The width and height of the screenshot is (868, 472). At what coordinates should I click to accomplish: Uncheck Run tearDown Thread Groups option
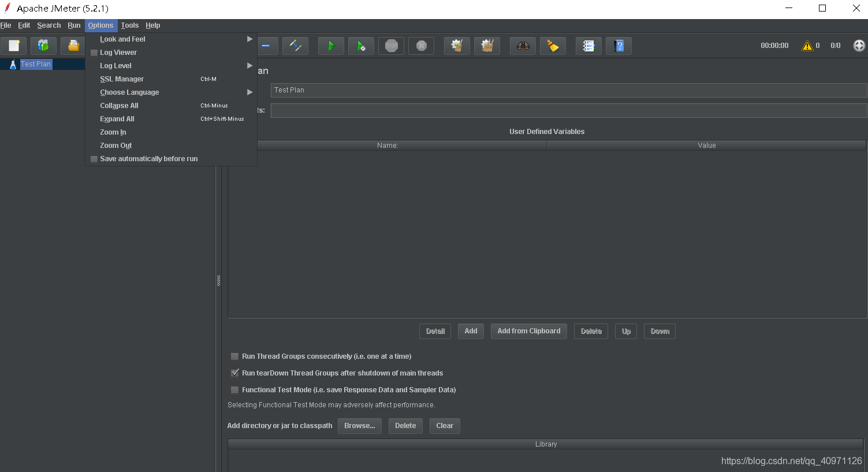(x=234, y=373)
